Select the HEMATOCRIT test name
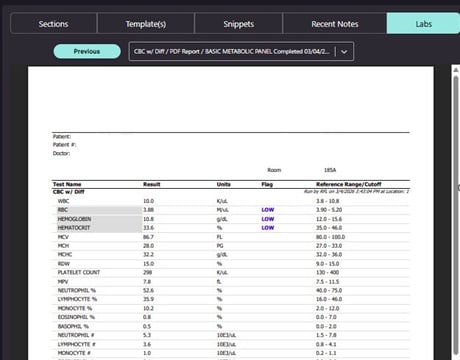 point(74,228)
